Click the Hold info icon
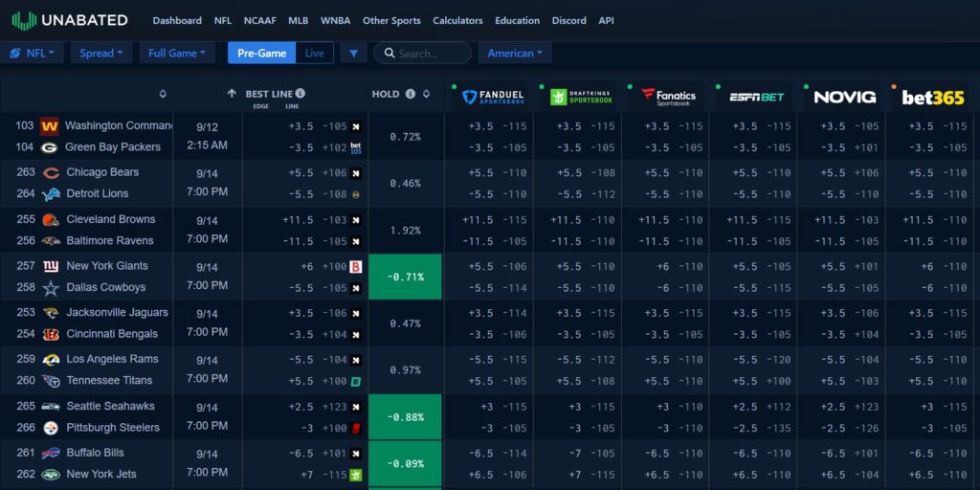The width and height of the screenshot is (980, 490). (410, 94)
